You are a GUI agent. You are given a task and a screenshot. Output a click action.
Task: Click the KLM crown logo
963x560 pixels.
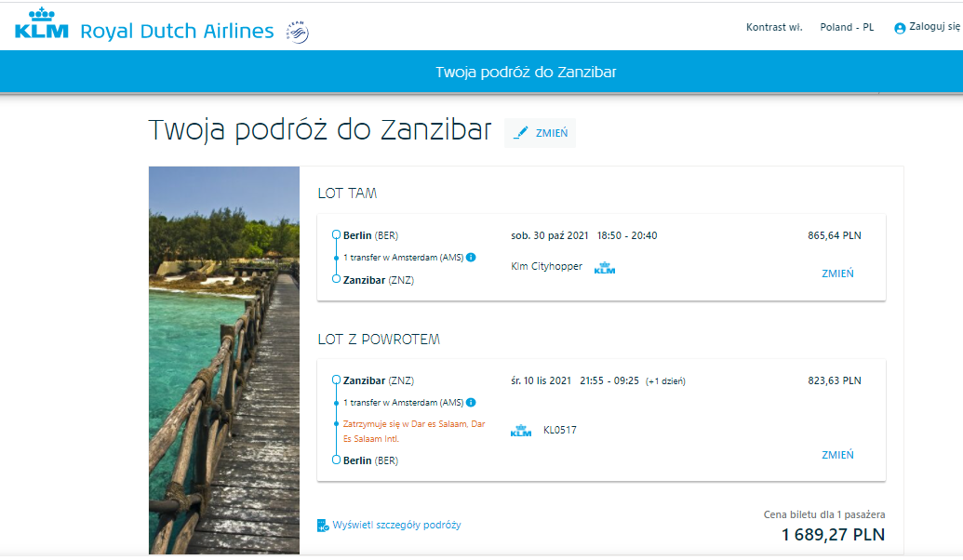tap(41, 24)
